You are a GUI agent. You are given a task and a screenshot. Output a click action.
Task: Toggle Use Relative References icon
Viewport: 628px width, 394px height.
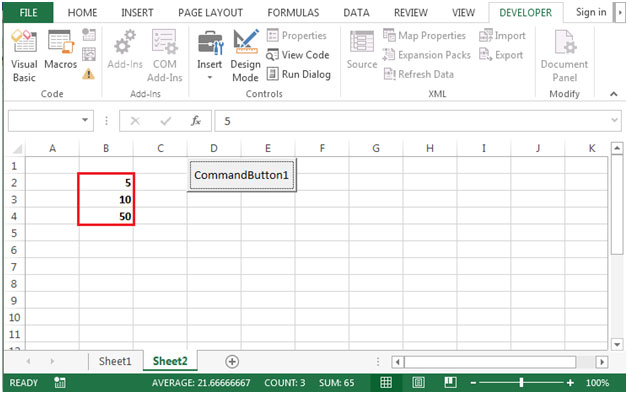point(89,54)
